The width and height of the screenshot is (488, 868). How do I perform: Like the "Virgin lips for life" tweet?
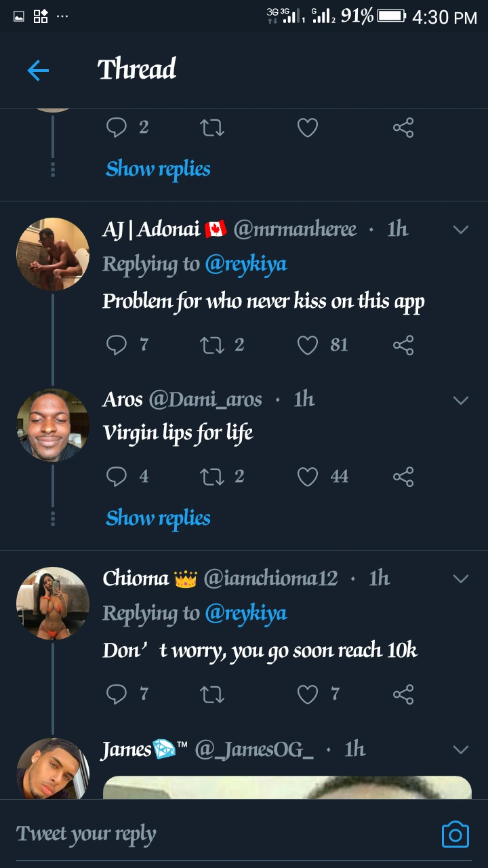(x=308, y=477)
